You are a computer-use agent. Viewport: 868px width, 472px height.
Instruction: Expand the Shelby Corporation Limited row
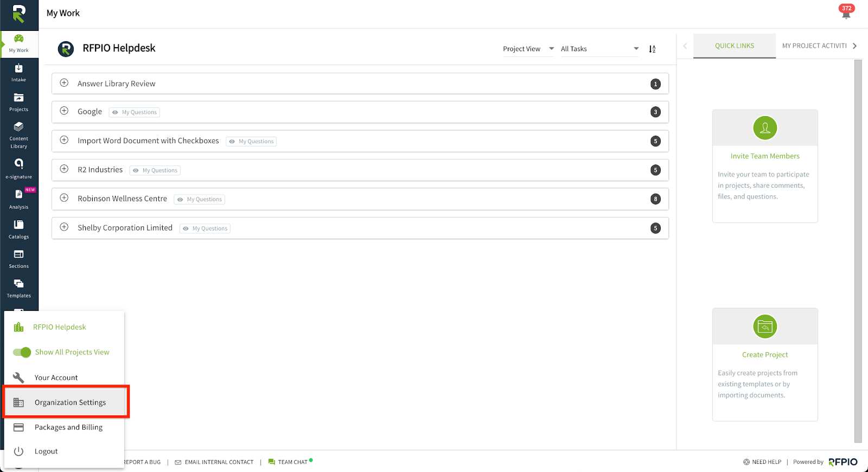[64, 227]
